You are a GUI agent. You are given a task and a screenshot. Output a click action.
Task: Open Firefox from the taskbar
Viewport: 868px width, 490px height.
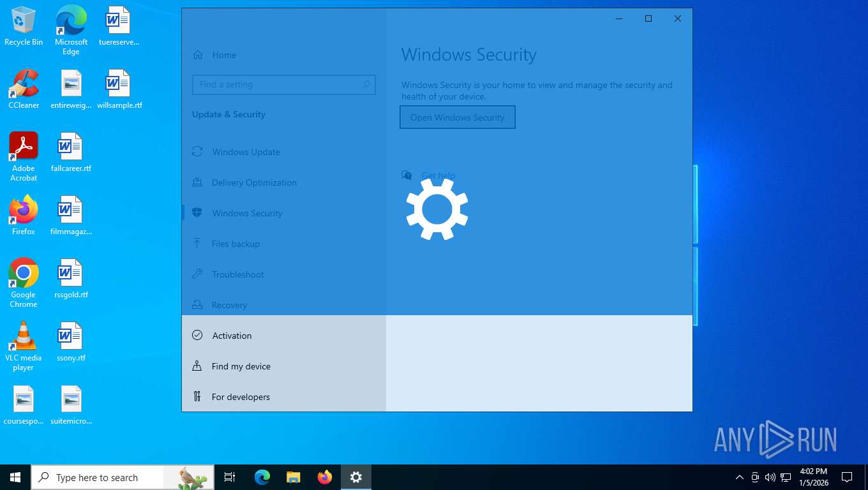point(325,477)
